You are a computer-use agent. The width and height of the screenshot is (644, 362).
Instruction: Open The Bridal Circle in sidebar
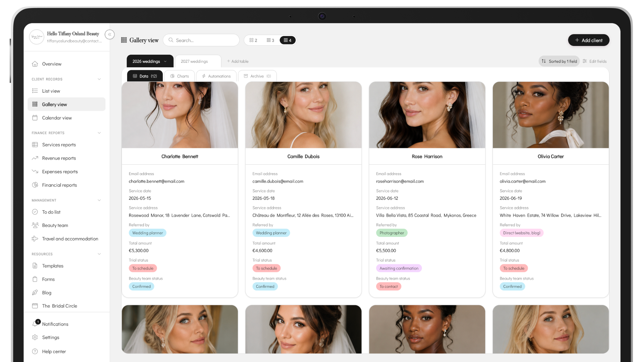click(60, 306)
